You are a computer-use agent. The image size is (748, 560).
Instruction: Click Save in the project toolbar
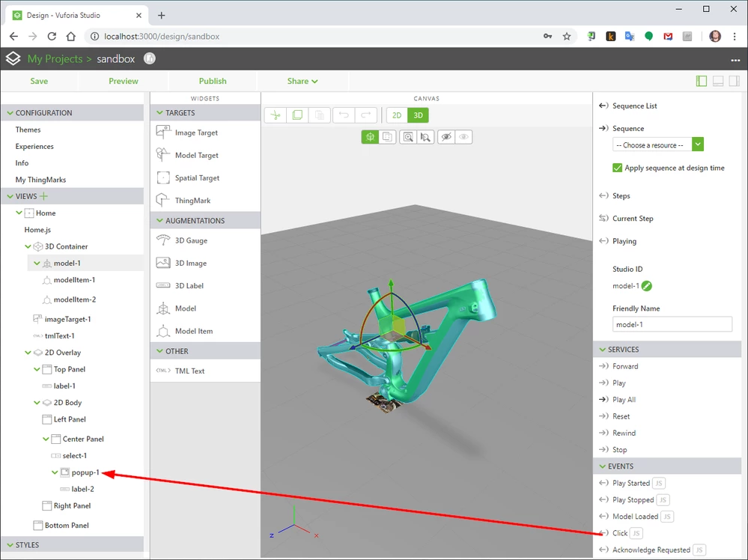[39, 81]
